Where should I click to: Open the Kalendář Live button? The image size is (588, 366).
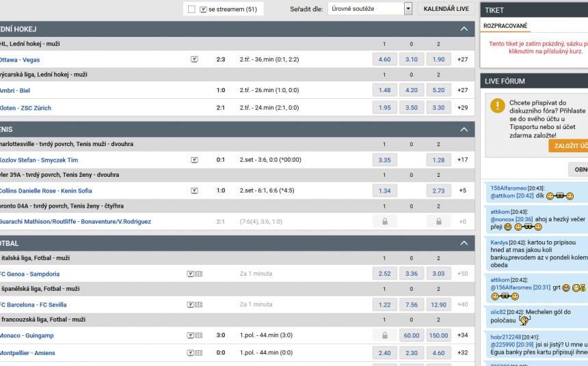pyautogui.click(x=446, y=9)
